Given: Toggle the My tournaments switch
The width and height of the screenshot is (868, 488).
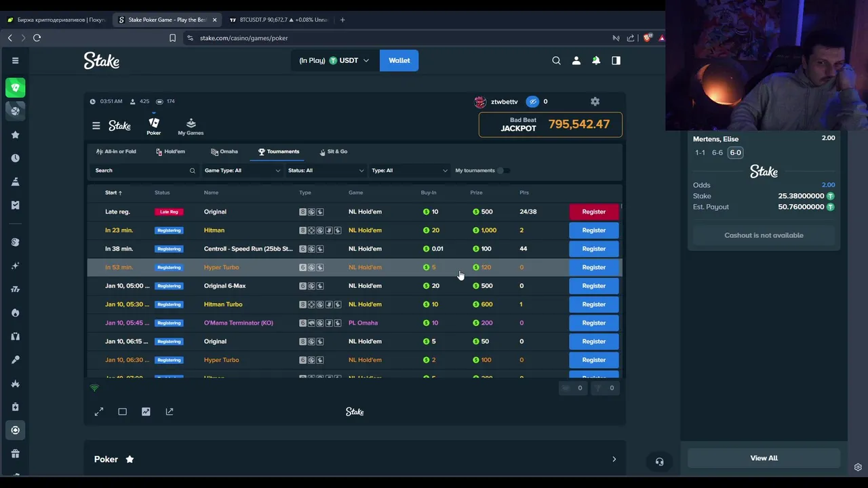Looking at the screenshot, I should tap(503, 171).
